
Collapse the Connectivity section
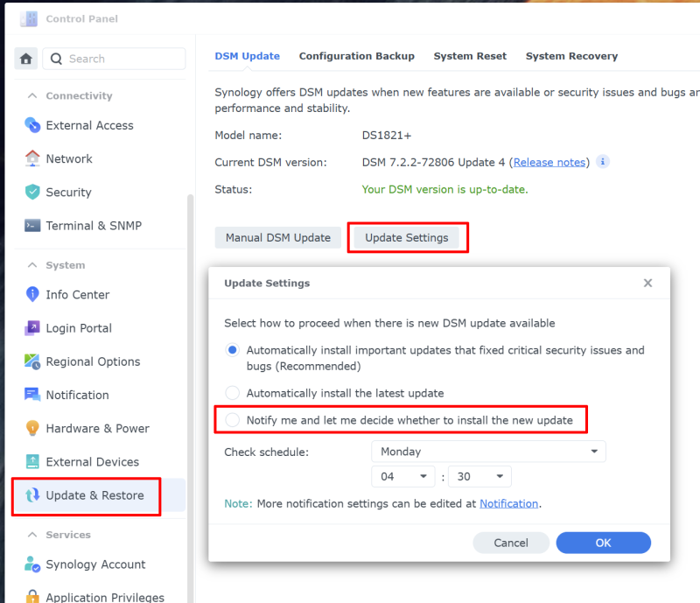click(33, 95)
